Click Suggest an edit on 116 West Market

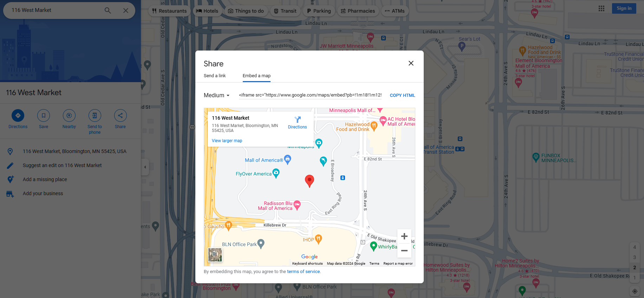pyautogui.click(x=70, y=165)
